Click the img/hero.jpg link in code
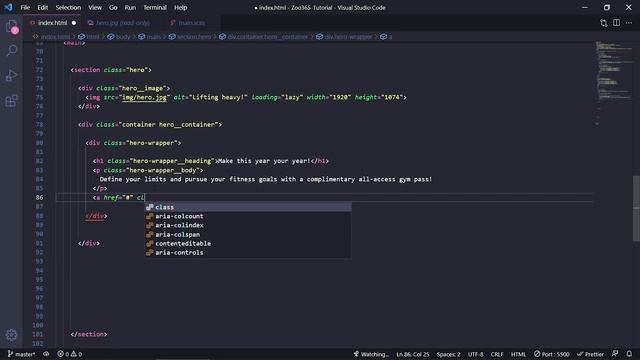Image resolution: width=640 pixels, height=360 pixels. point(144,97)
